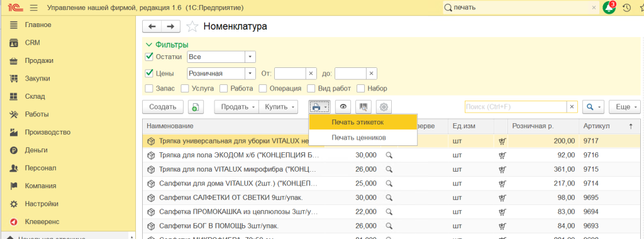Go back with the left arrow button
Image resolution: width=644 pixels, height=239 pixels.
coord(152,26)
